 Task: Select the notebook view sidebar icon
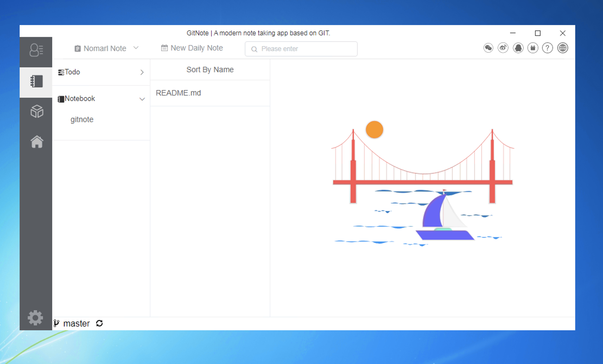click(x=36, y=81)
